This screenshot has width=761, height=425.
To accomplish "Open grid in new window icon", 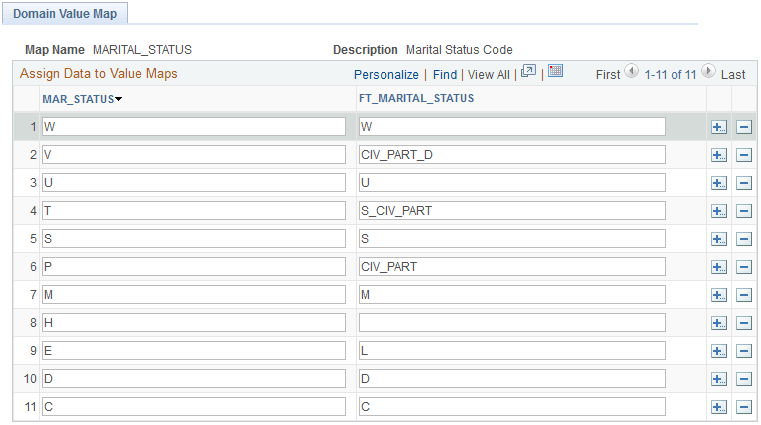I will 528,72.
